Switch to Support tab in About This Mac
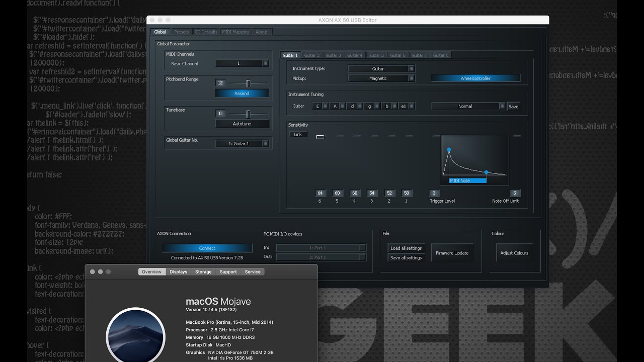Image resolution: width=644 pixels, height=362 pixels. click(x=228, y=271)
